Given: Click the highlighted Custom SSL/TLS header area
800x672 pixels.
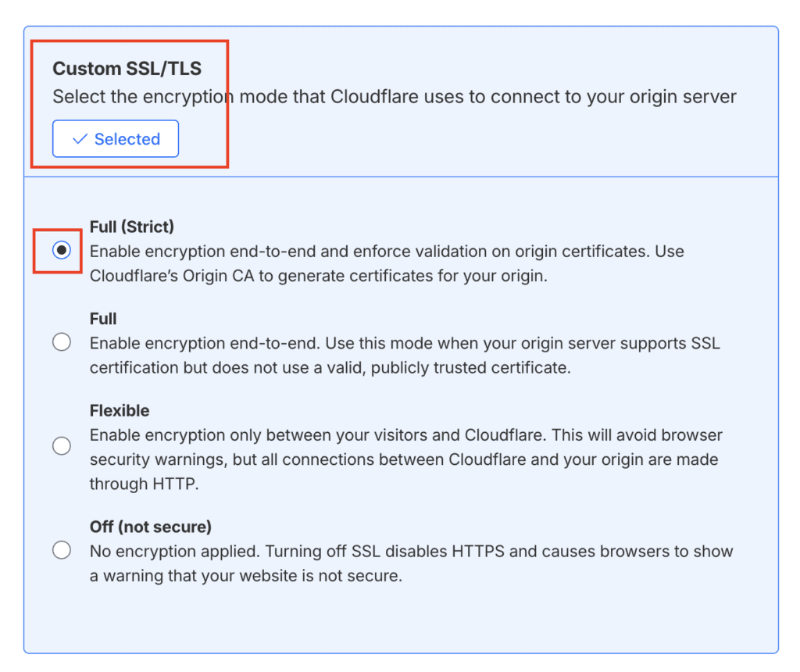Looking at the screenshot, I should (129, 102).
